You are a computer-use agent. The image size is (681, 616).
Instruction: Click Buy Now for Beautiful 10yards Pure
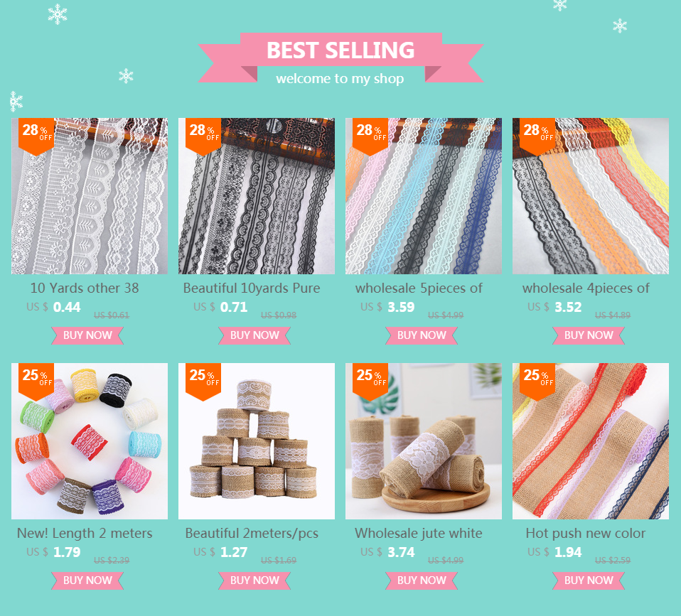254,335
